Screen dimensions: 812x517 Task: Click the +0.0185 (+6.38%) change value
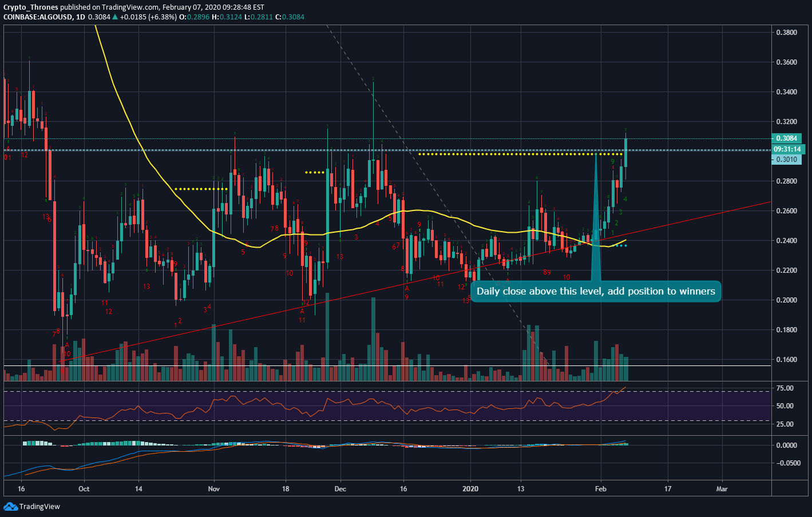click(148, 17)
